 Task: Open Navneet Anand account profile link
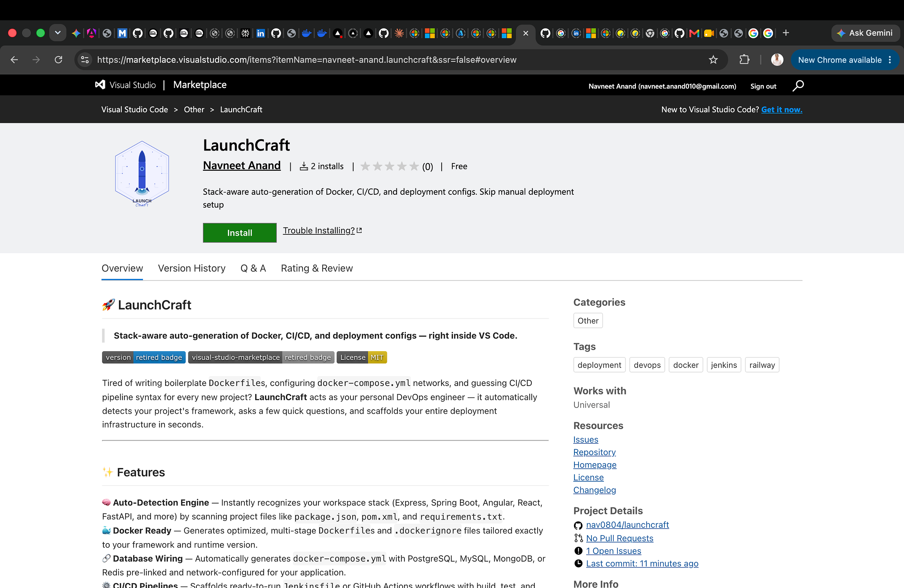[x=662, y=86]
